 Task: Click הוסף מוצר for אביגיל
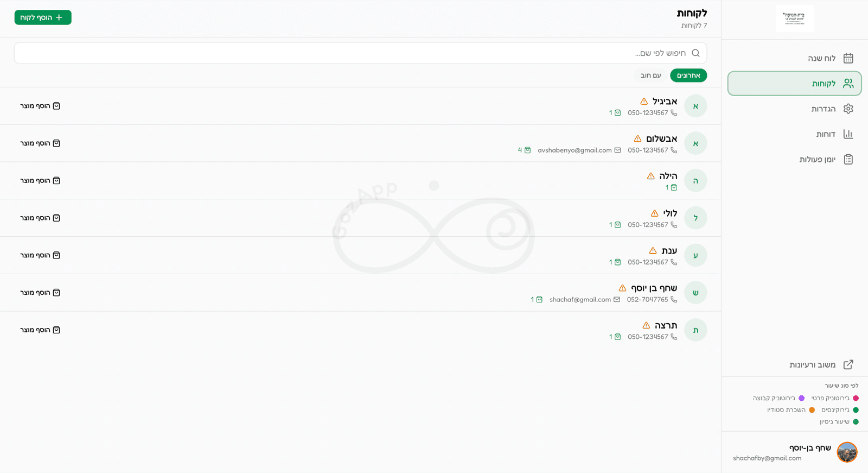(x=40, y=106)
